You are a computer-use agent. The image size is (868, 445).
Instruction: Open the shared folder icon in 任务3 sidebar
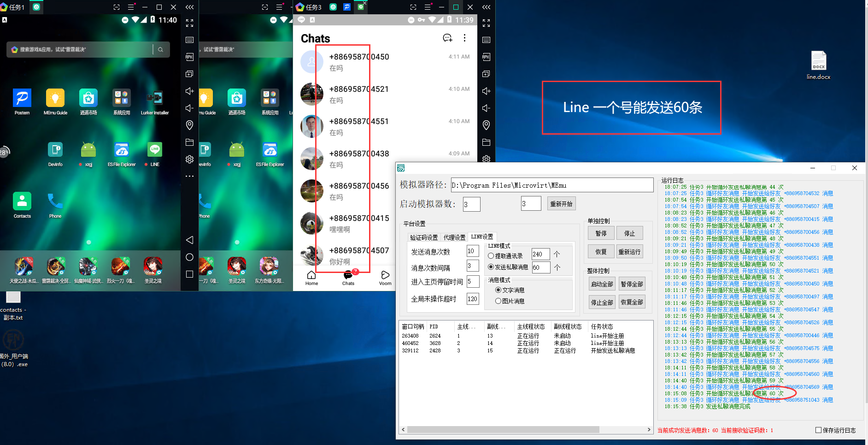486,142
